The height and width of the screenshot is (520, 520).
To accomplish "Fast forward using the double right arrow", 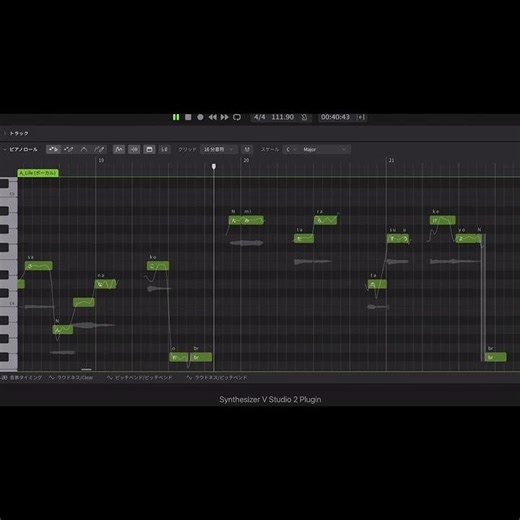I will point(225,117).
